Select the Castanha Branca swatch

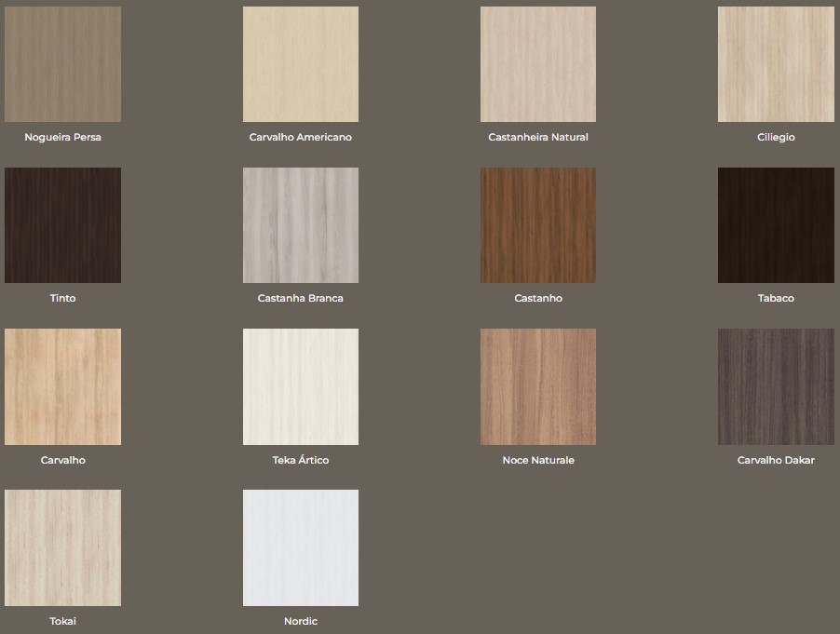pos(300,225)
